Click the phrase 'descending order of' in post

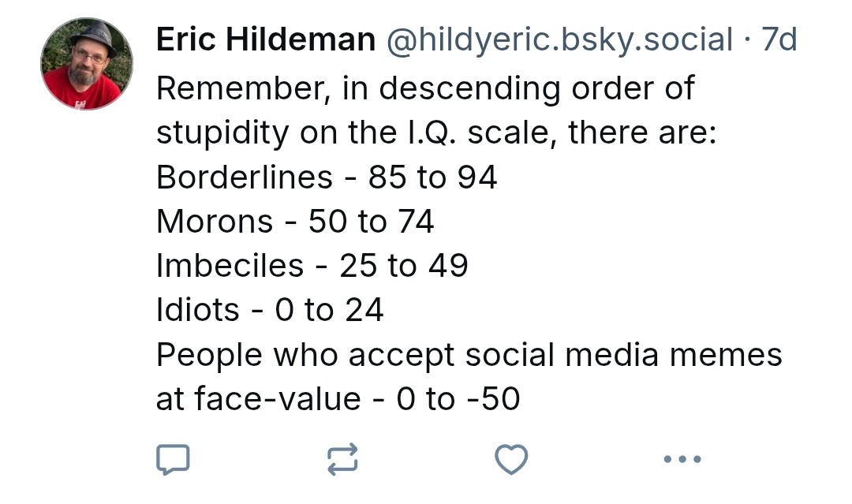coord(536,88)
